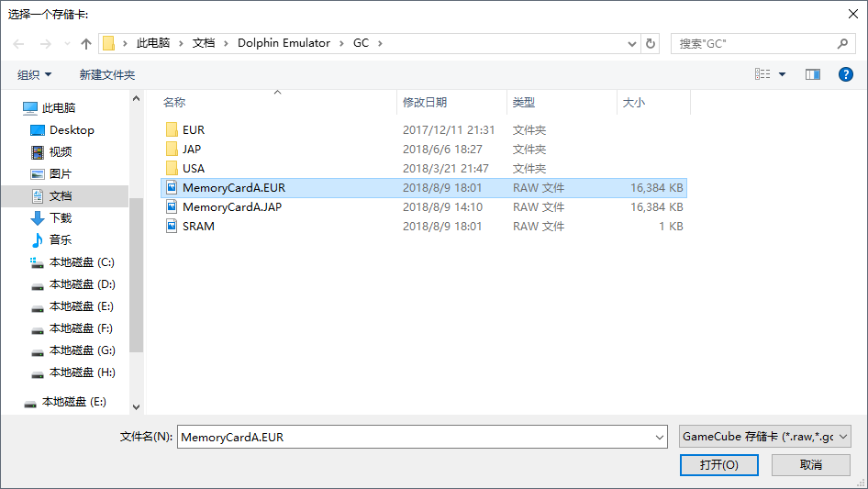Select the JAP folder icon

[172, 149]
